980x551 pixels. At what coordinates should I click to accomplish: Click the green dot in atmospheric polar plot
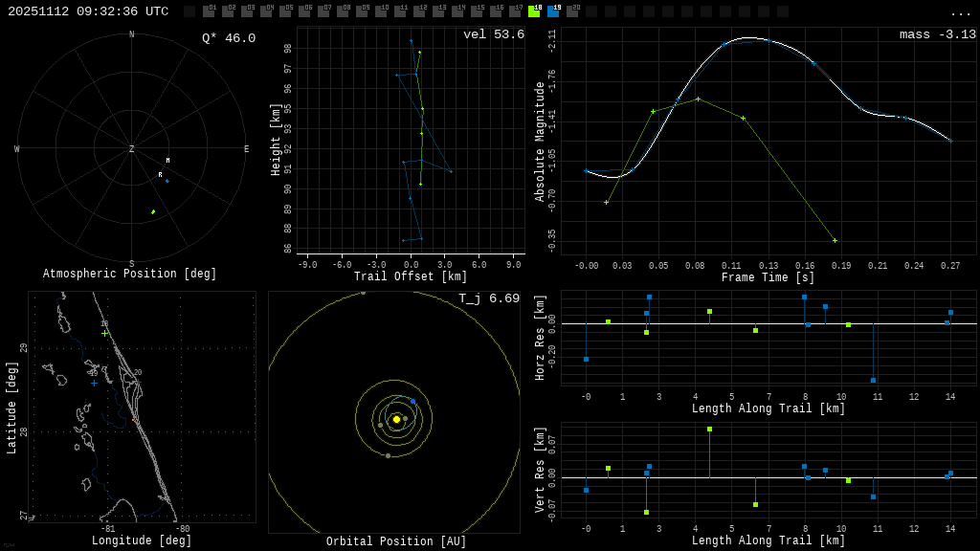pos(153,211)
